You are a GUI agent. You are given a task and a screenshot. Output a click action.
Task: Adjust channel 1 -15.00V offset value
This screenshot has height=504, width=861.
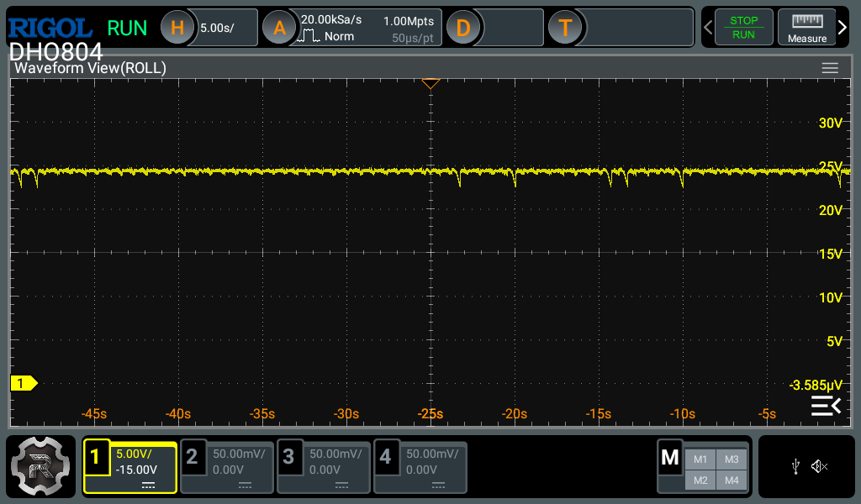point(136,470)
